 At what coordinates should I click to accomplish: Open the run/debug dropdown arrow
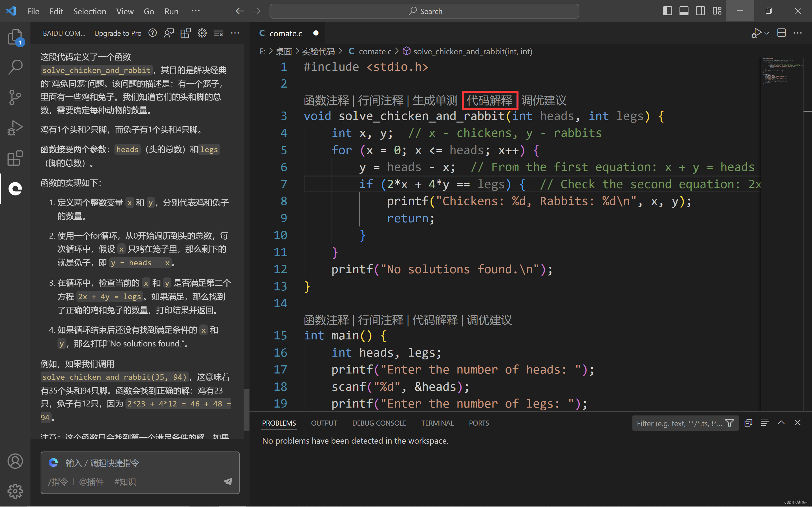767,33
